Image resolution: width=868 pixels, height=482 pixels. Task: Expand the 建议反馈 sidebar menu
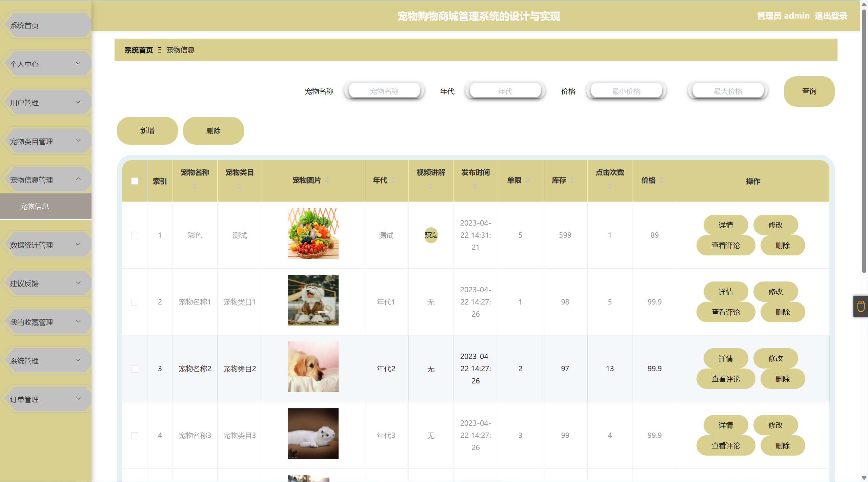click(x=46, y=283)
